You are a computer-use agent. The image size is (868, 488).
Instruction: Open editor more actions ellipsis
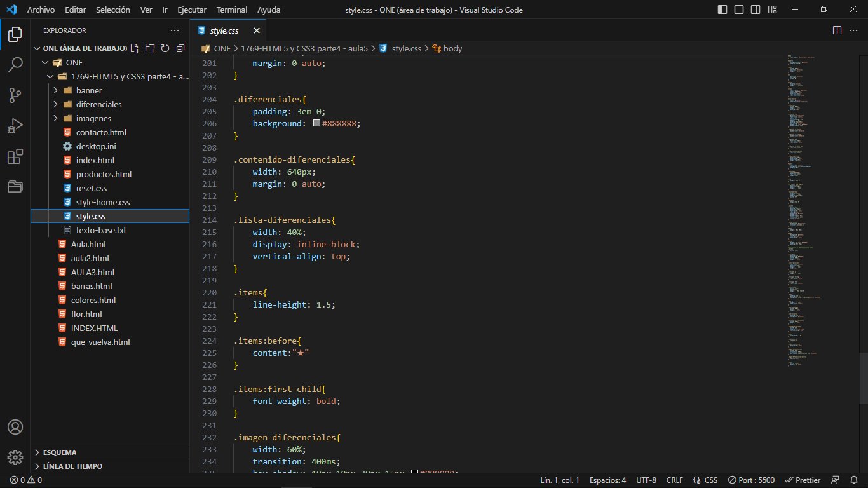(x=854, y=30)
